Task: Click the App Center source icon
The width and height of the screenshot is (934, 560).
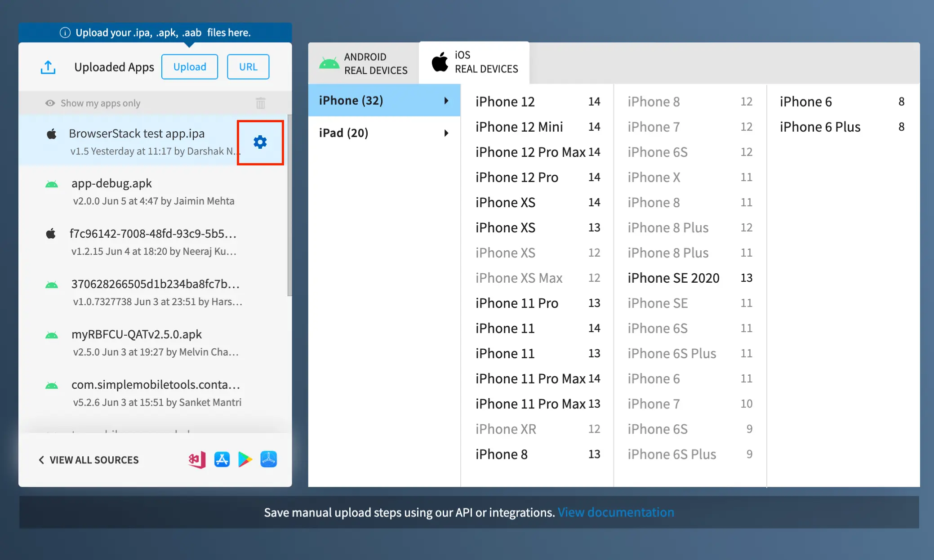Action: [x=197, y=459]
